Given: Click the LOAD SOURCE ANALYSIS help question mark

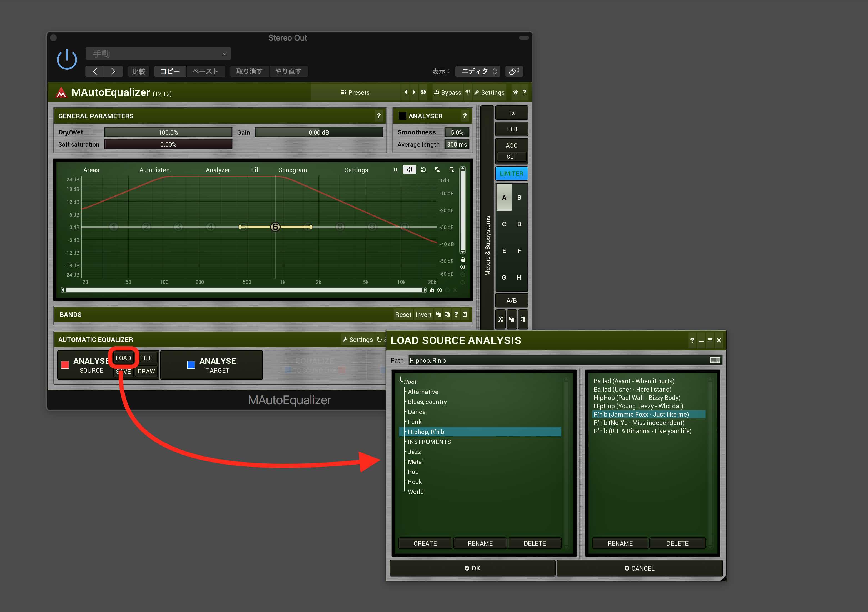Looking at the screenshot, I should point(692,340).
